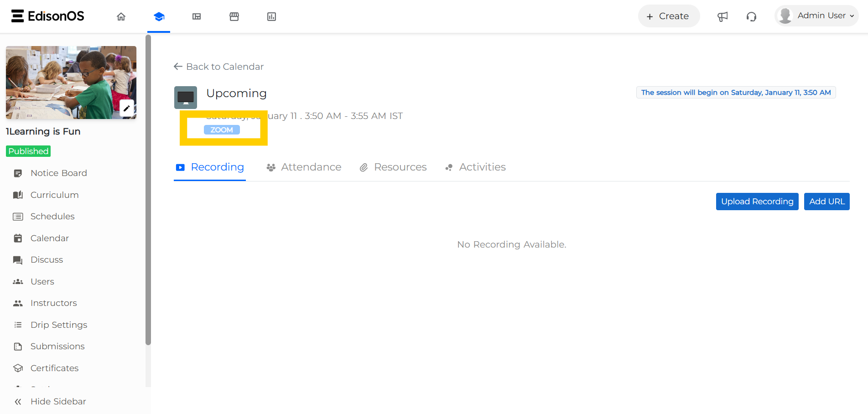Open Certificates in the sidebar
The width and height of the screenshot is (868, 414).
click(55, 368)
